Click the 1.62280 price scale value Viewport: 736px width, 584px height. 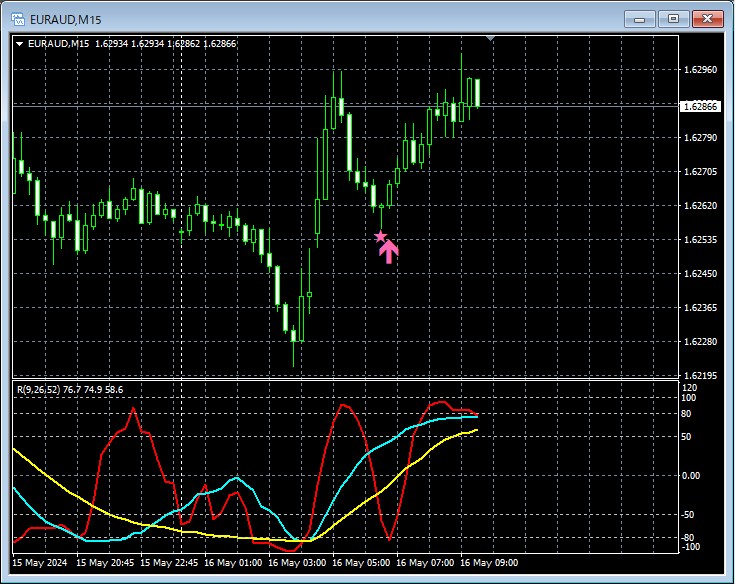(700, 341)
